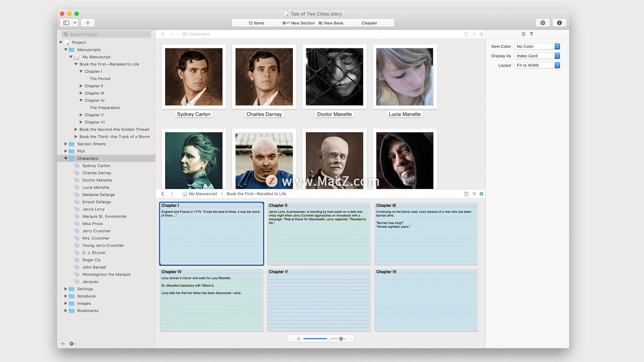This screenshot has height=362, width=644.
Task: Adjust the index card size slider
Action: point(320,339)
